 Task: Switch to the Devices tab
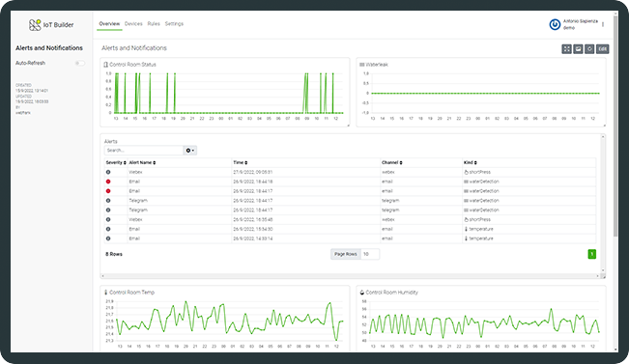point(133,23)
